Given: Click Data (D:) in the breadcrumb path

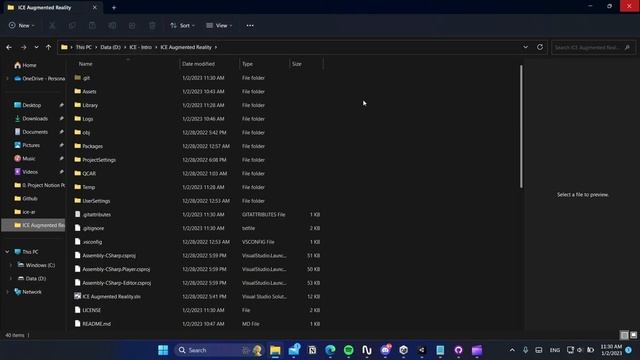Looking at the screenshot, I should (x=111, y=47).
